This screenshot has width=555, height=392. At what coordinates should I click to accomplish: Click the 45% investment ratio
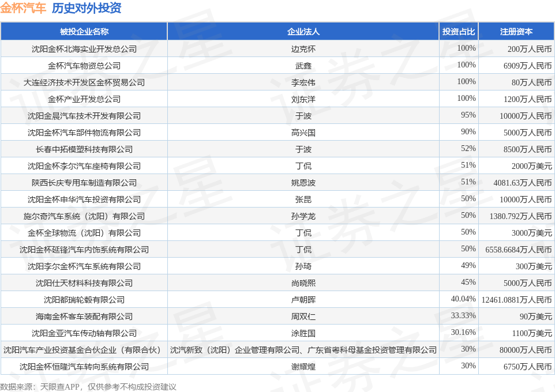tap(468, 282)
